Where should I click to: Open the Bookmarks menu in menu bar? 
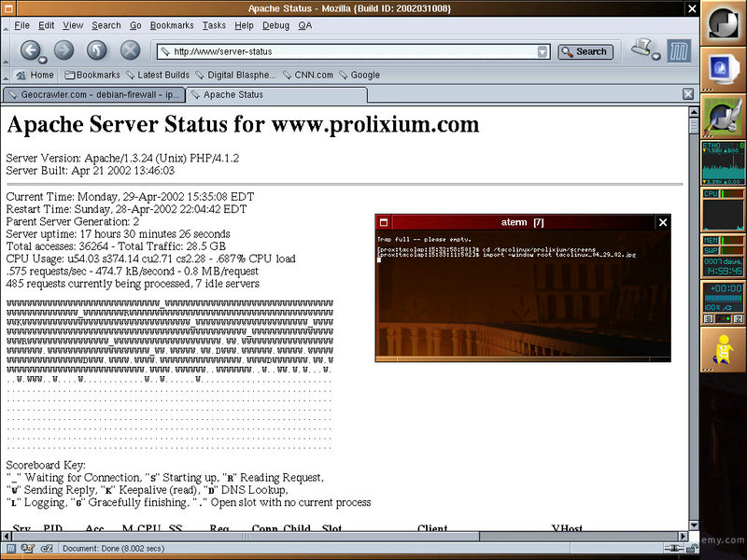click(172, 25)
